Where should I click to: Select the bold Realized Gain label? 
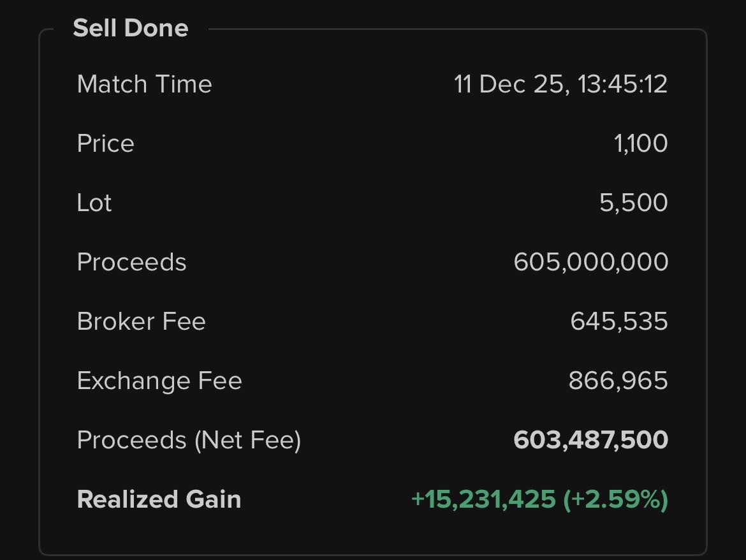(x=159, y=499)
